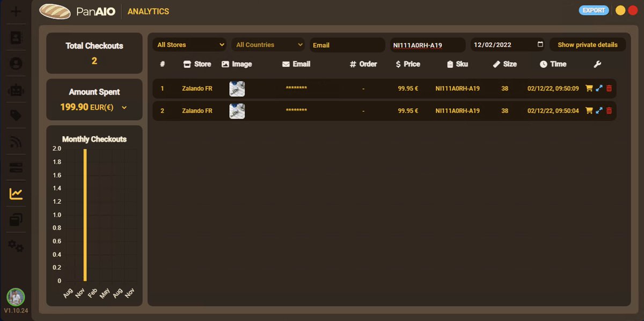Expand the EUR currency selector arrow
Image resolution: width=644 pixels, height=321 pixels.
(x=125, y=108)
